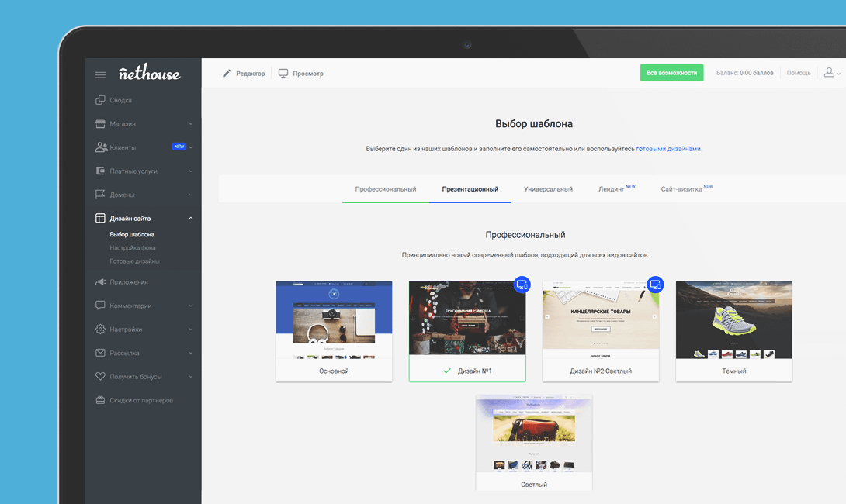Select the Дизайн №2 Светлый template thumbnail
The width and height of the screenshot is (846, 504).
(601, 319)
